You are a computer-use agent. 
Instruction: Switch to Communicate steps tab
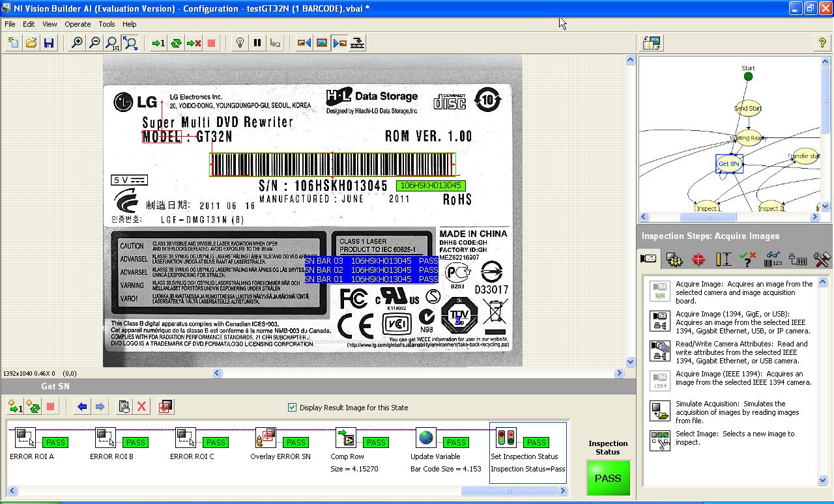tap(798, 259)
